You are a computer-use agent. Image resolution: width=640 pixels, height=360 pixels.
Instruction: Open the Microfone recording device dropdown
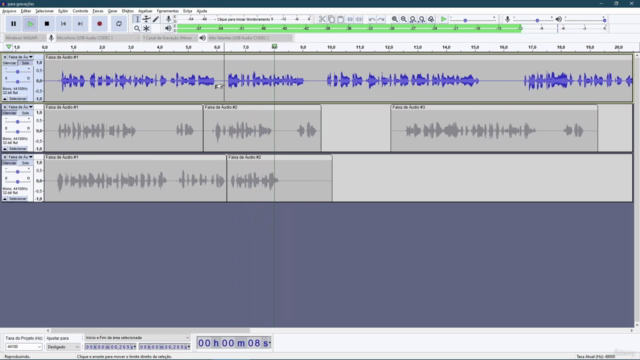(x=98, y=38)
